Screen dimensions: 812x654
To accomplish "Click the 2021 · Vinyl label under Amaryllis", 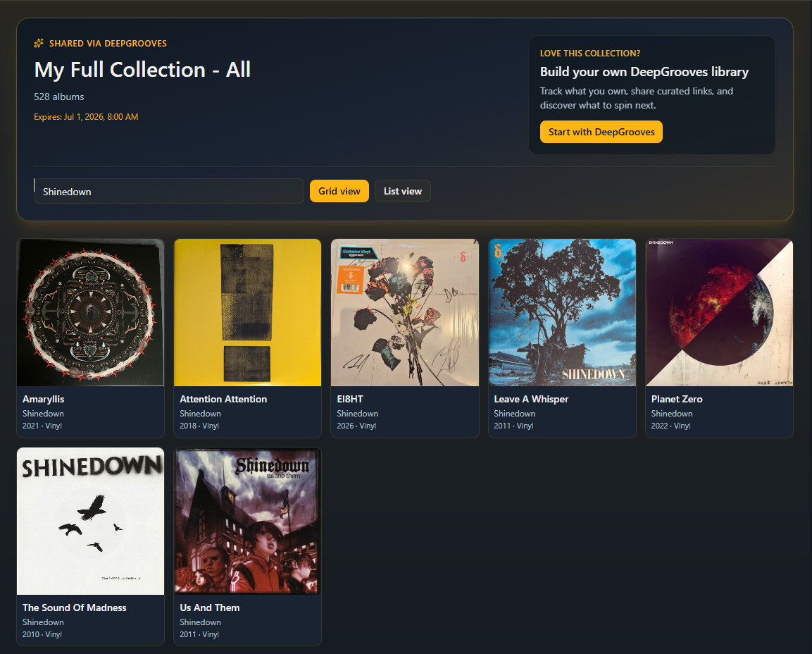I will pos(42,426).
